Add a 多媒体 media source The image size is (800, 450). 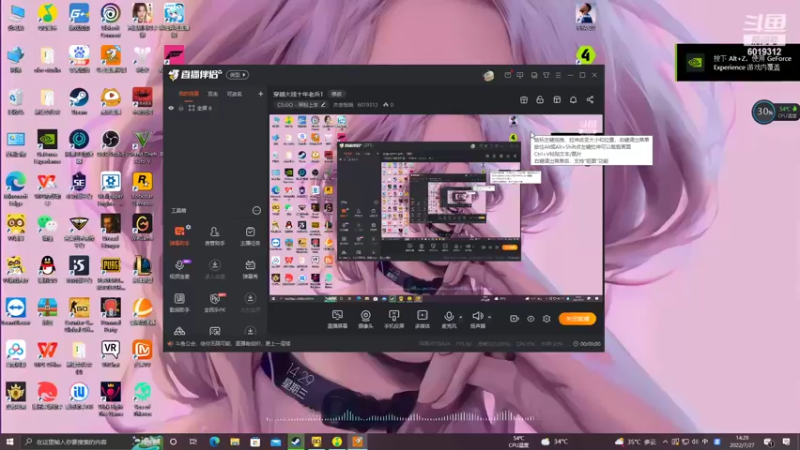422,319
